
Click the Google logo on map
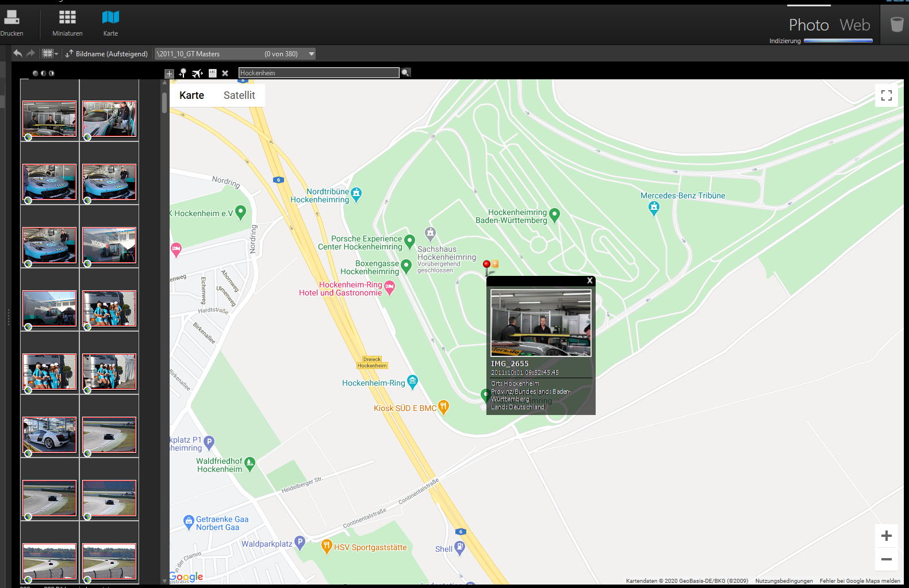point(186,577)
